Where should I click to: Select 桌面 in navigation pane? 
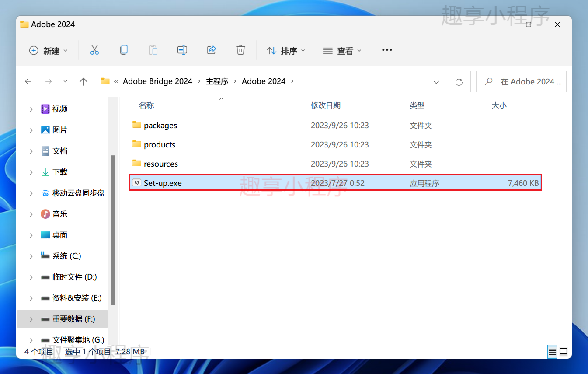tap(60, 235)
